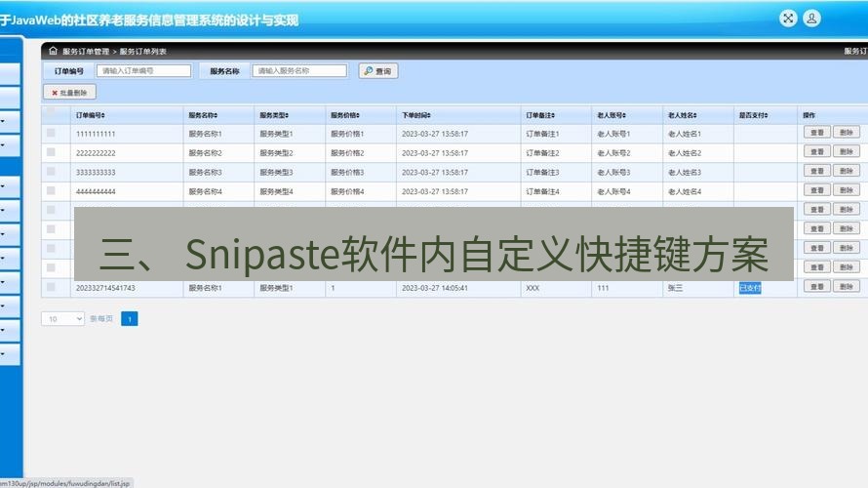868x488 pixels.
Task: Click the 张三 name cell
Action: [x=675, y=288]
